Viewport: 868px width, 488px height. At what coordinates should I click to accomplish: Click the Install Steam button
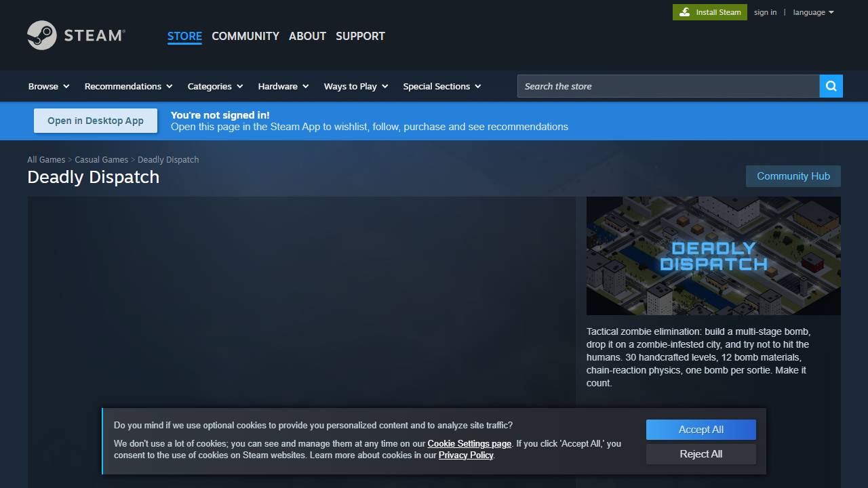[x=710, y=12]
